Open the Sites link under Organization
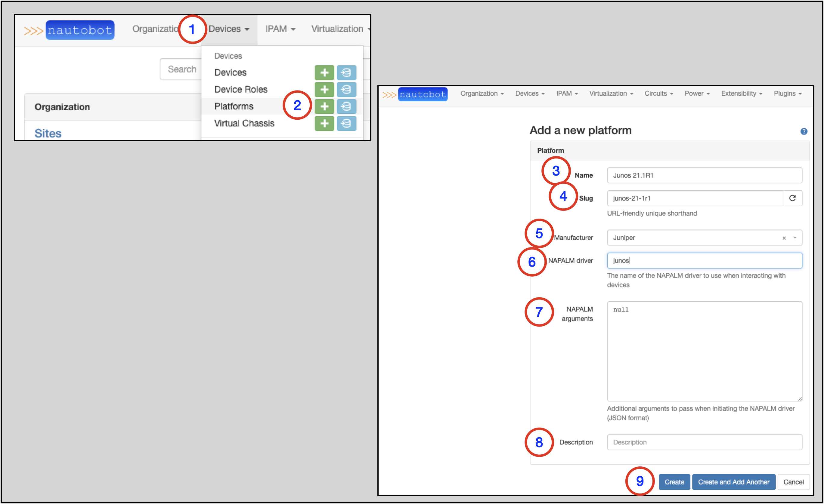Viewport: 824px width, 504px height. tap(48, 133)
